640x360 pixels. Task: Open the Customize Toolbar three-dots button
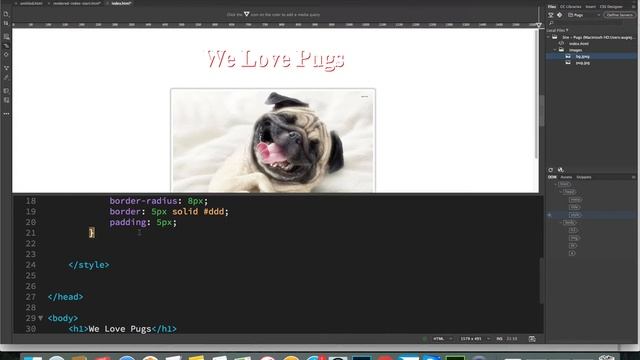pyautogui.click(x=6, y=114)
